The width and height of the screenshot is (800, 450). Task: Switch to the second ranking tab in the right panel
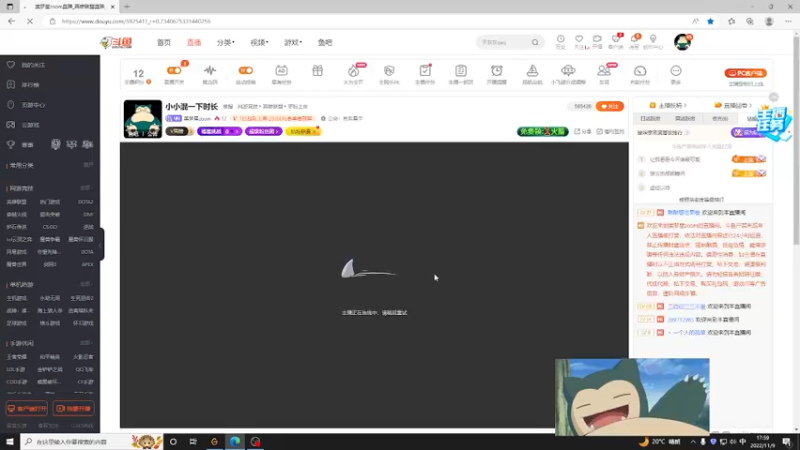(x=685, y=118)
